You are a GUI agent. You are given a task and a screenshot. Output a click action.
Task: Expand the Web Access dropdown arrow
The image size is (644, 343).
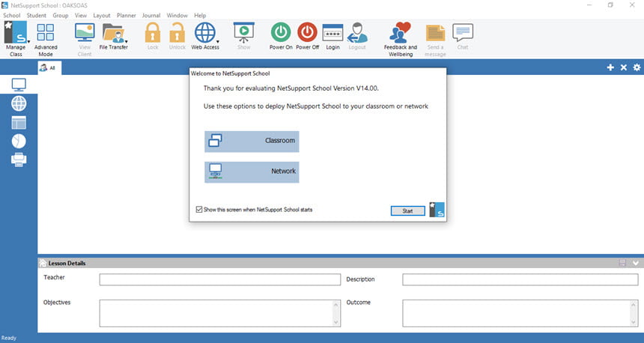(x=218, y=41)
